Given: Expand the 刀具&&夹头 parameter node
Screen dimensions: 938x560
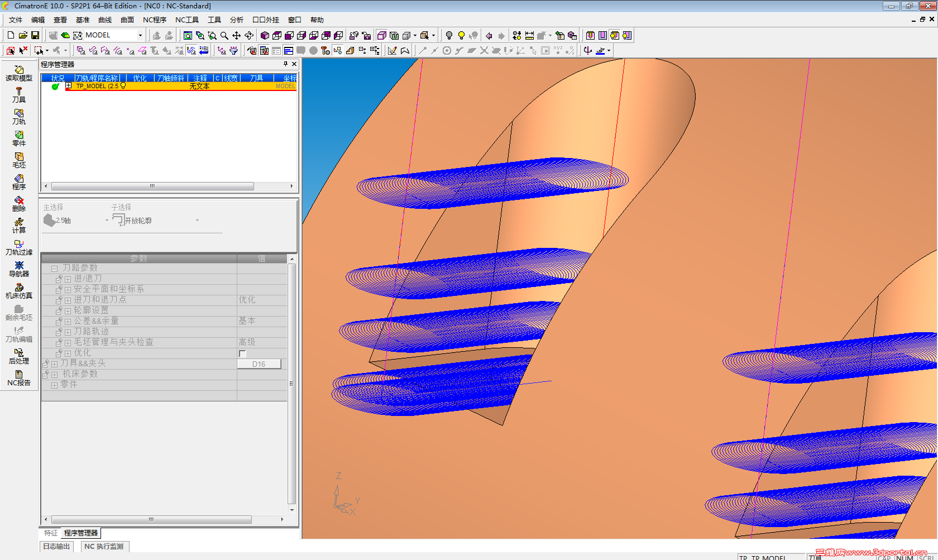Looking at the screenshot, I should pyautogui.click(x=55, y=364).
